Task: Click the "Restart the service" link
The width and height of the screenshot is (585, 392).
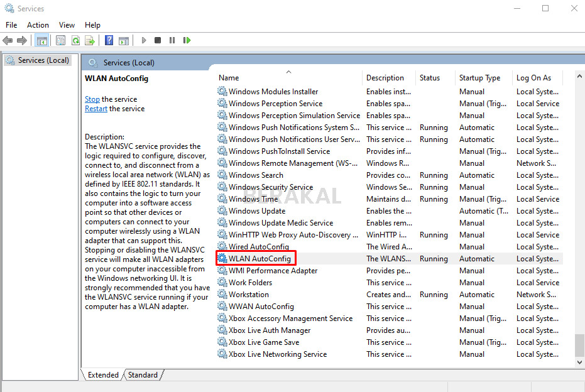Action: click(x=96, y=108)
